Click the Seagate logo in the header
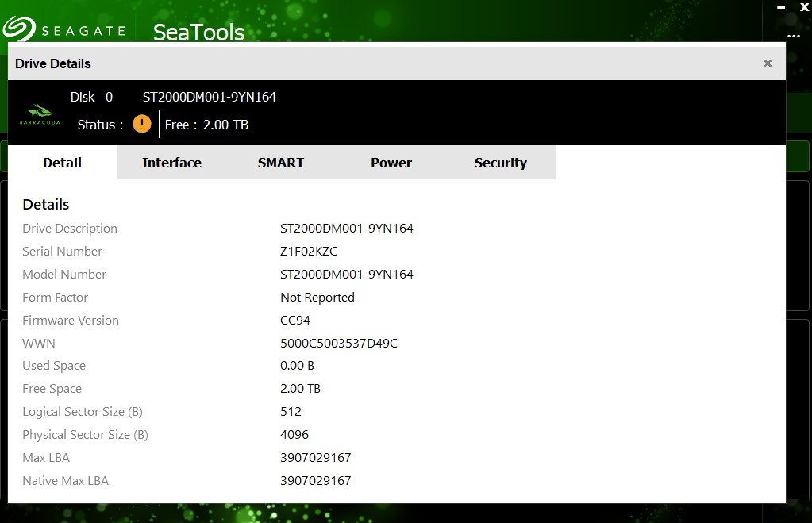 pyautogui.click(x=63, y=29)
